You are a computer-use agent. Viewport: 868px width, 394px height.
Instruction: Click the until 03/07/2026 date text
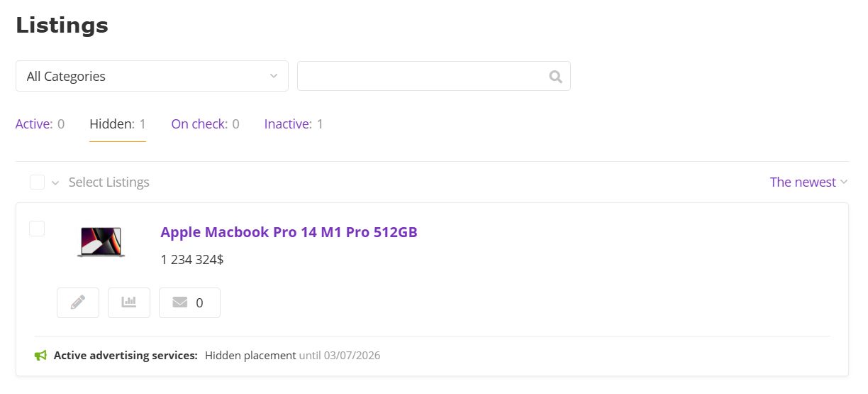340,355
